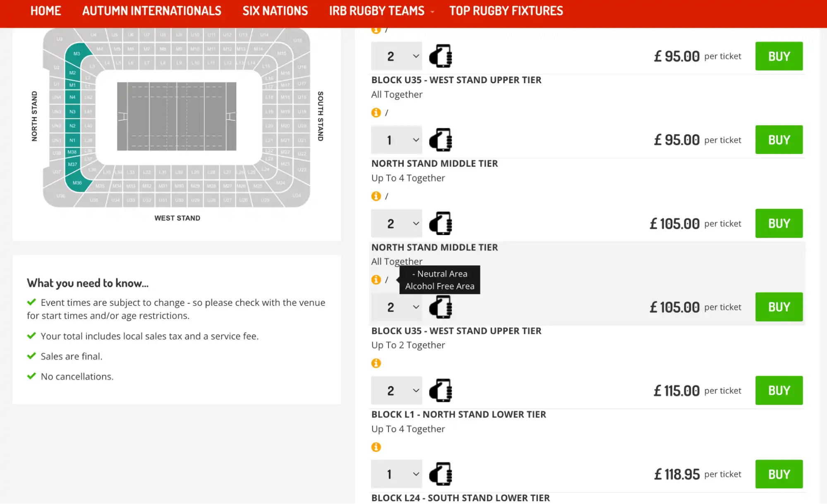Click the mobile ticket icon on the £118.95 South Stand row
Viewport: 827px width, 504px height.
[x=441, y=474]
